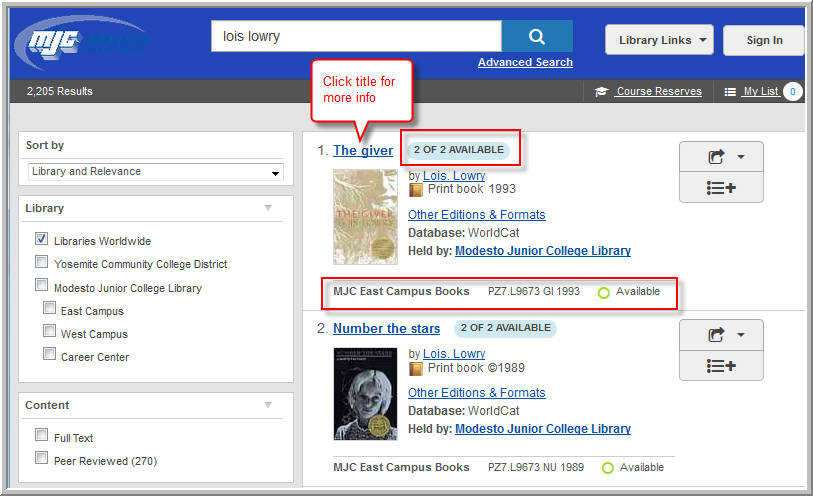Click Lois. Lowry author under Number the stars

click(454, 354)
